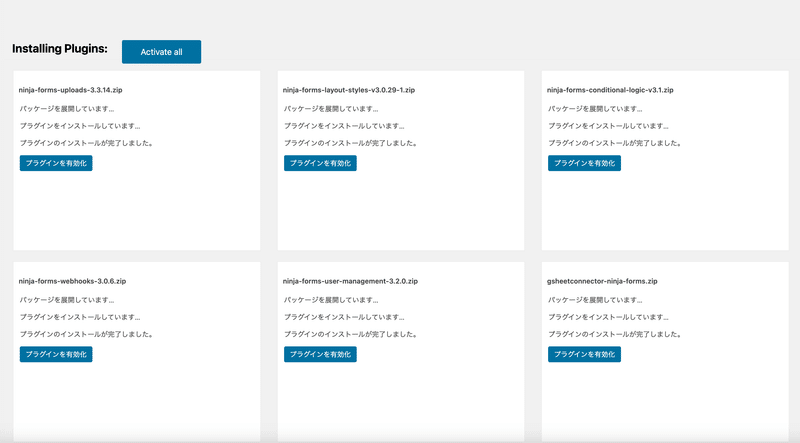Activate the ninja-forms-layout-styles plugin
This screenshot has width=800, height=443.
tap(320, 163)
